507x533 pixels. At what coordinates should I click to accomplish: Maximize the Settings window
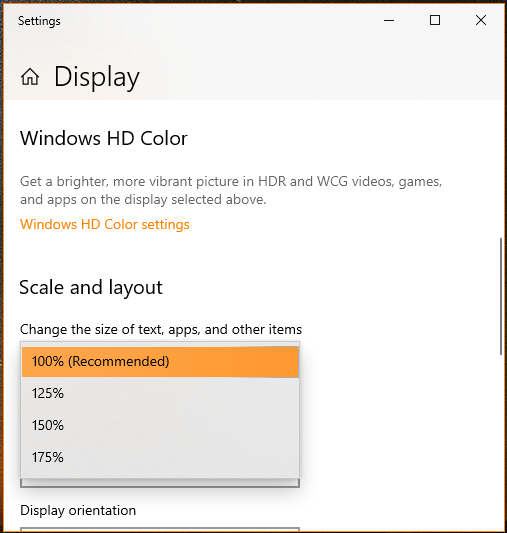[435, 20]
